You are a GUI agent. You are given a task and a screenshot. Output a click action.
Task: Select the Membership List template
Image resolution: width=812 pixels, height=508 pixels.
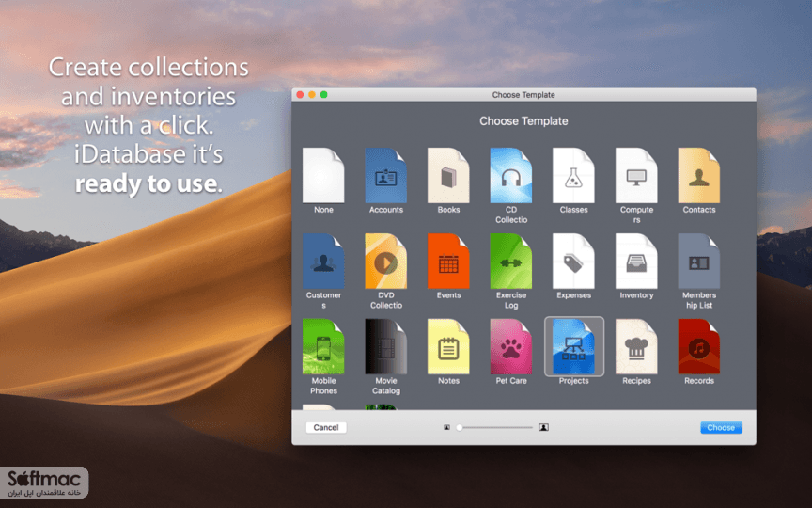(x=699, y=261)
